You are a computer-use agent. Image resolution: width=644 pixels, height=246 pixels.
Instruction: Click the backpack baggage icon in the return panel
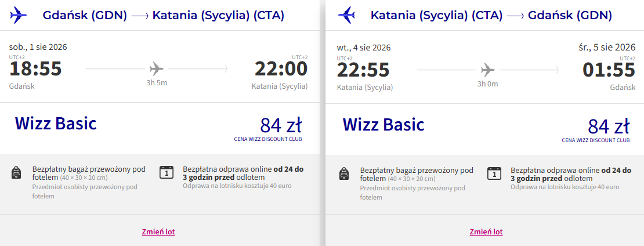(x=344, y=173)
